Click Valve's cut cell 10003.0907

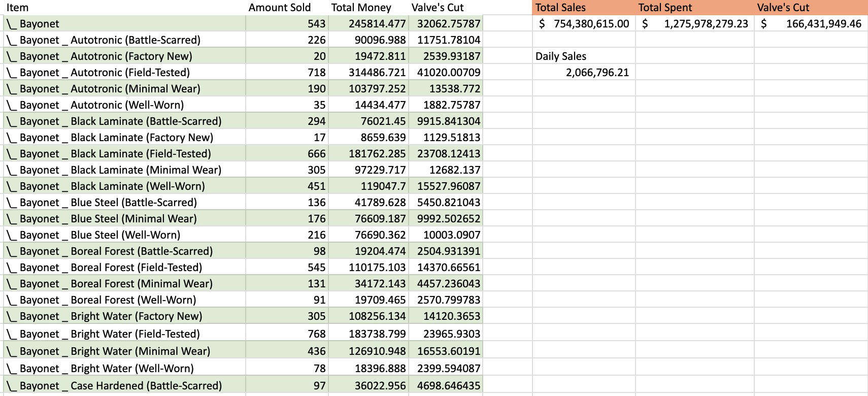[451, 235]
